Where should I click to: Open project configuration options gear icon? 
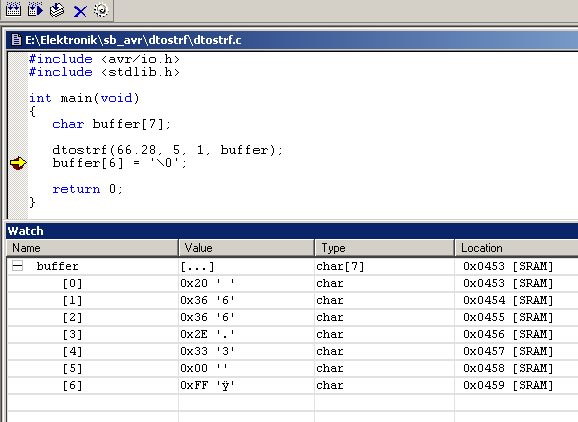pos(101,10)
